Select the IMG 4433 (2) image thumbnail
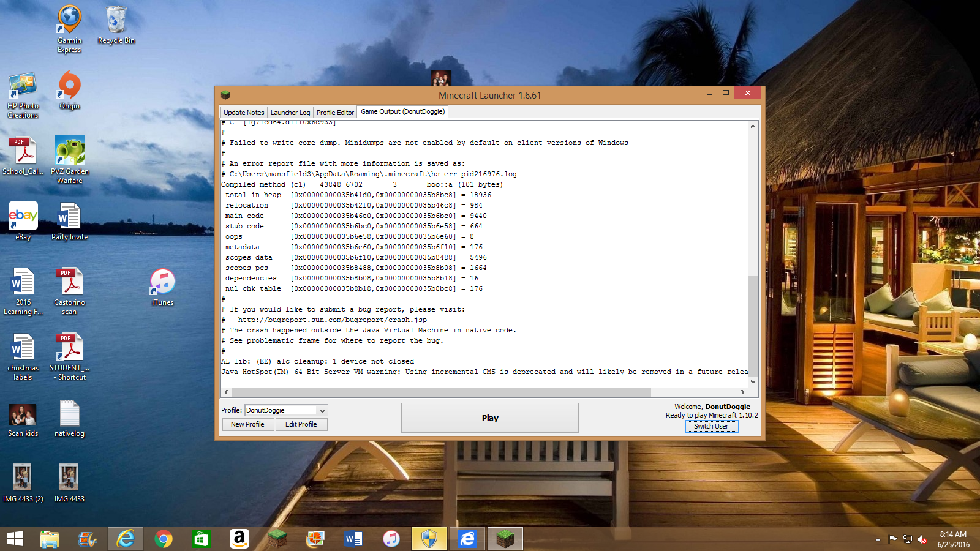The height and width of the screenshot is (551, 980). click(23, 483)
